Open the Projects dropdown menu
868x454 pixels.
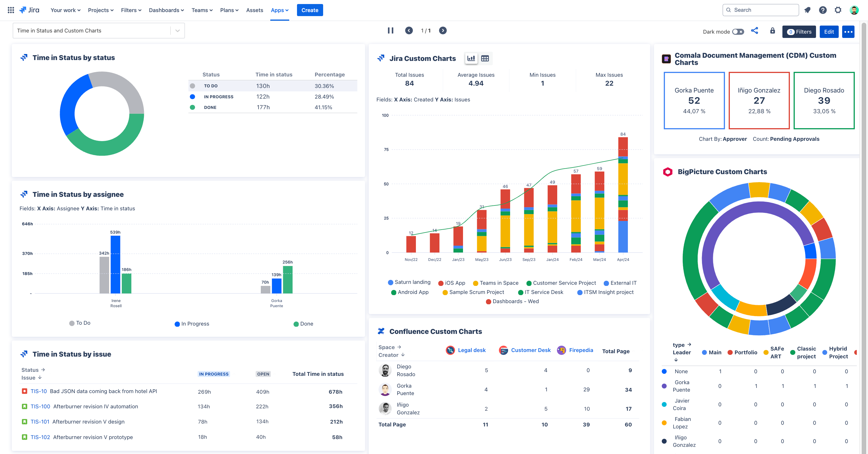coord(101,10)
